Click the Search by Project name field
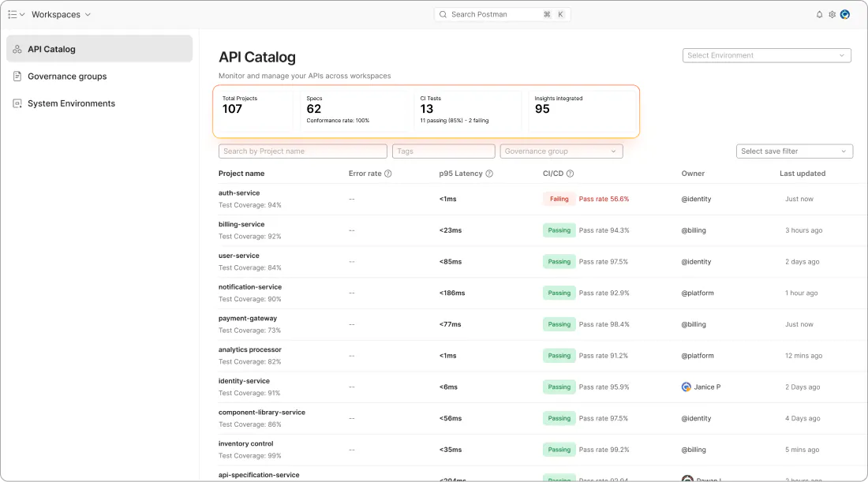868x482 pixels. pos(302,151)
